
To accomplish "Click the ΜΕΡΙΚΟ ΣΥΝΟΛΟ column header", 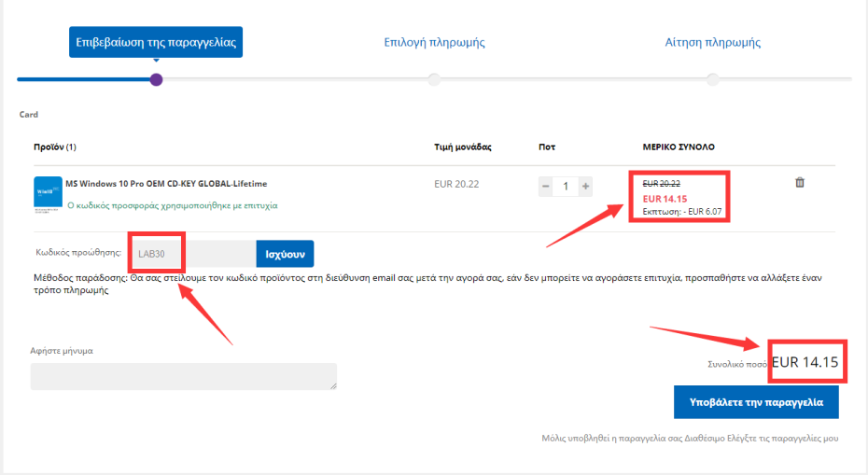I will 679,147.
